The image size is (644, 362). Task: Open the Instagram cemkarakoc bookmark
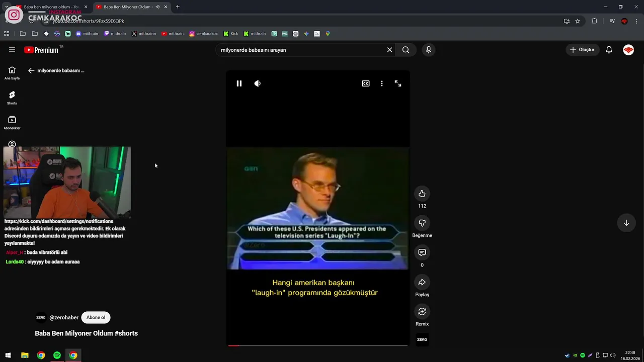[x=204, y=34]
